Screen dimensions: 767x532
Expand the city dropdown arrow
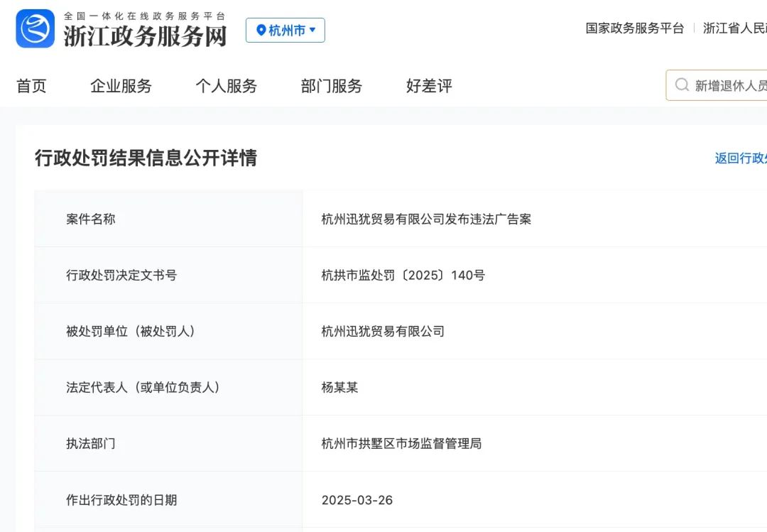pyautogui.click(x=312, y=30)
